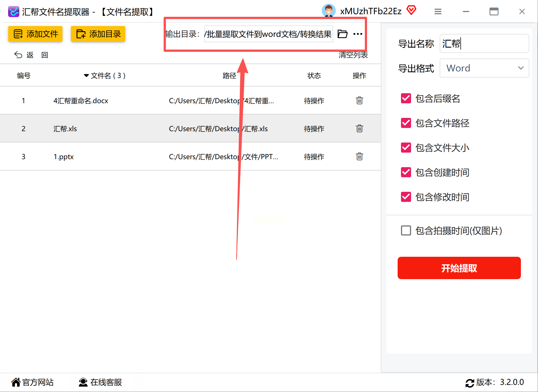Sort by 文件名 column header arrow
Screen dimensions: 538x392
tap(86, 76)
